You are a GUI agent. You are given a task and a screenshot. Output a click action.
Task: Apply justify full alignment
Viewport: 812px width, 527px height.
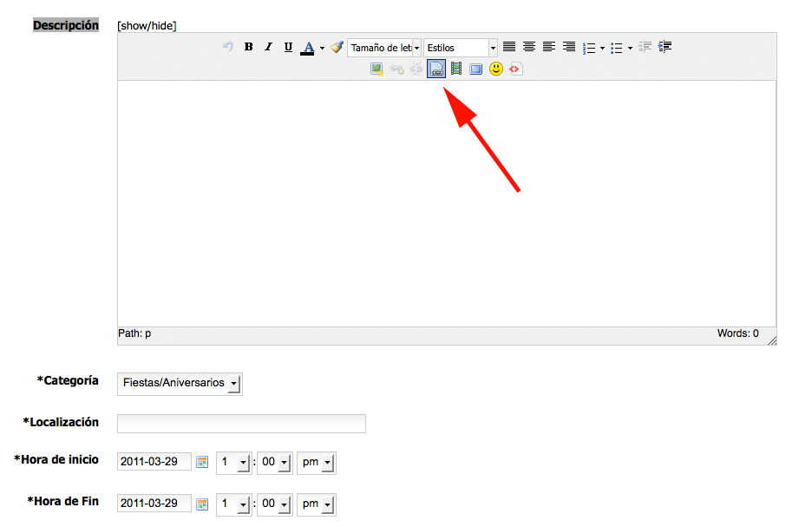coord(509,47)
